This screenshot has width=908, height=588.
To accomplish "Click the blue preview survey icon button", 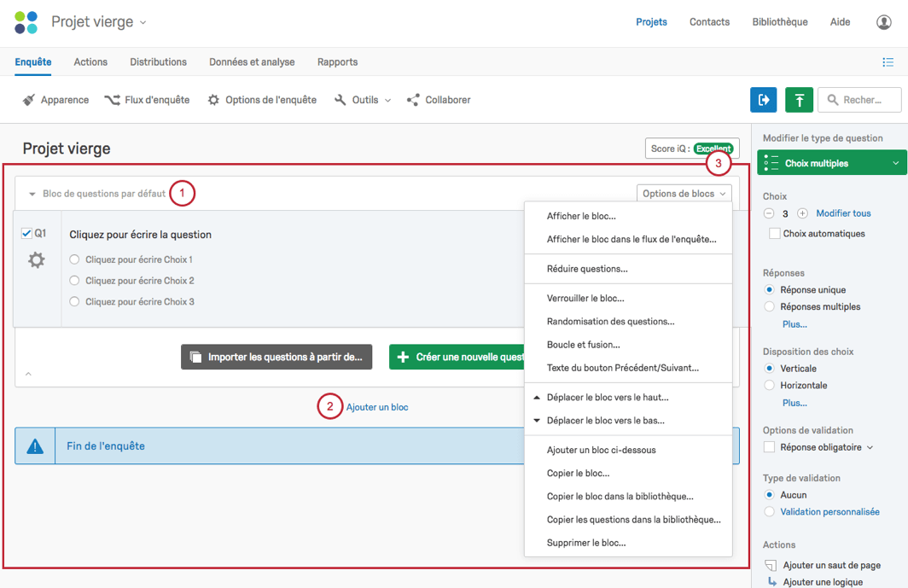I will click(763, 100).
